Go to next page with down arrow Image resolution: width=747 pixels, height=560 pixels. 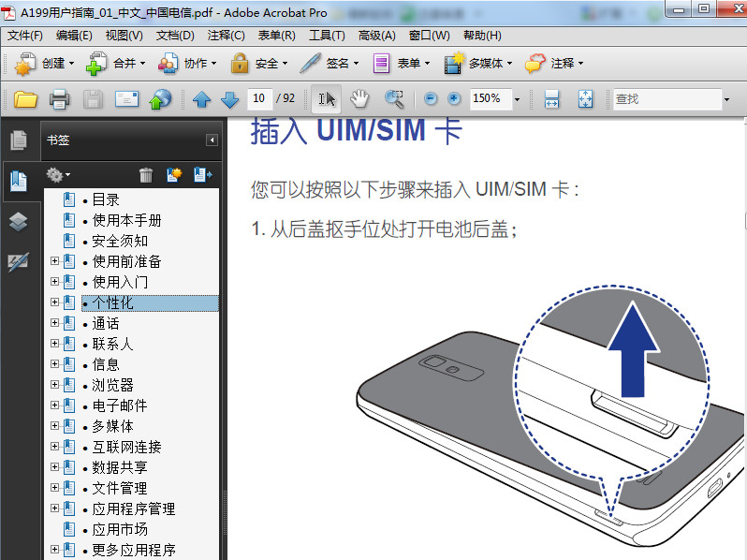coord(230,99)
